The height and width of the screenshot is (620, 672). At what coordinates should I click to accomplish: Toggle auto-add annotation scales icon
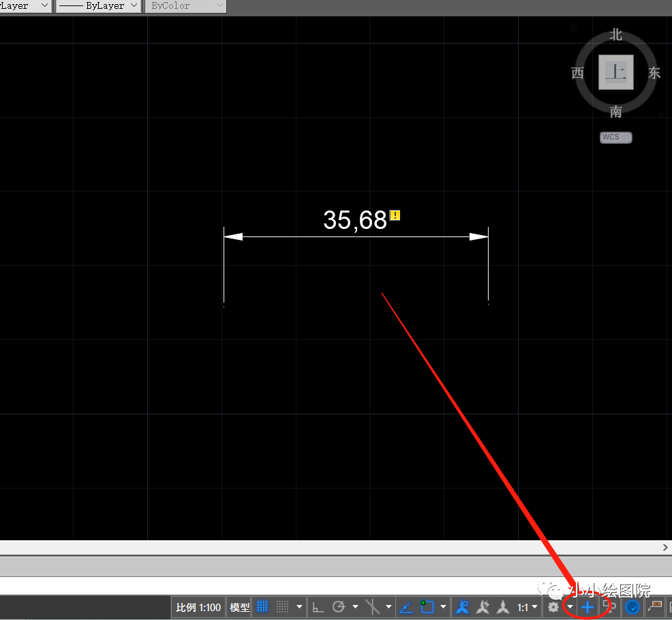pyautogui.click(x=483, y=607)
